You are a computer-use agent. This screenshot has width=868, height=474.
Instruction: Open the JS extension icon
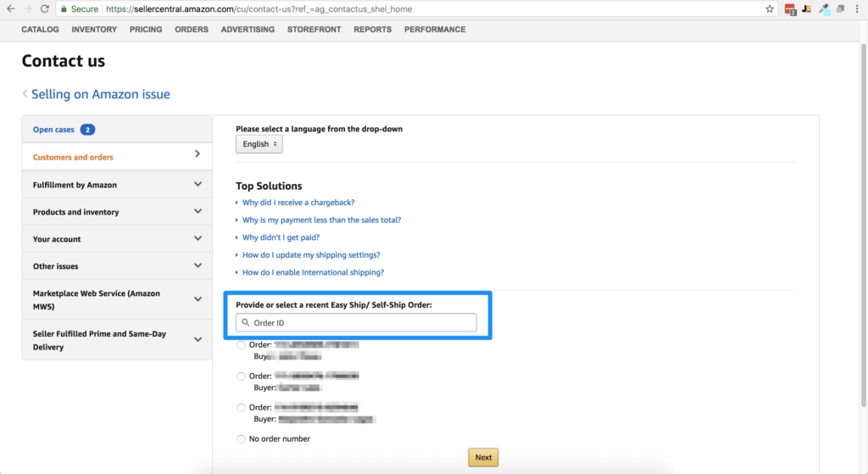point(807,8)
